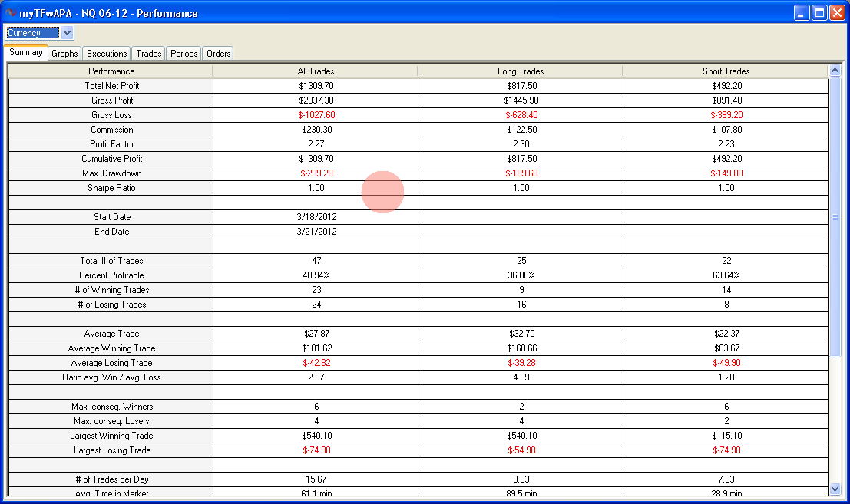Select Long Trades Average Winning Trade $160.66

pos(521,348)
